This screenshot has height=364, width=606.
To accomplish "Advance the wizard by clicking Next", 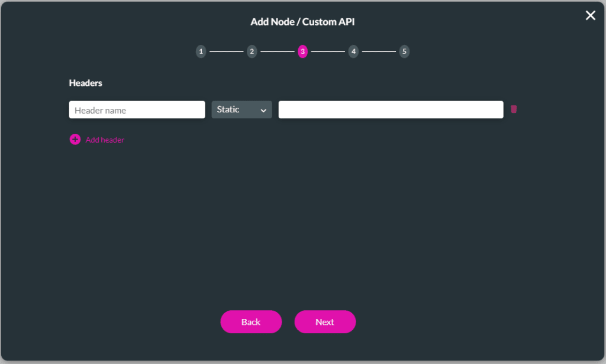I will tap(325, 321).
